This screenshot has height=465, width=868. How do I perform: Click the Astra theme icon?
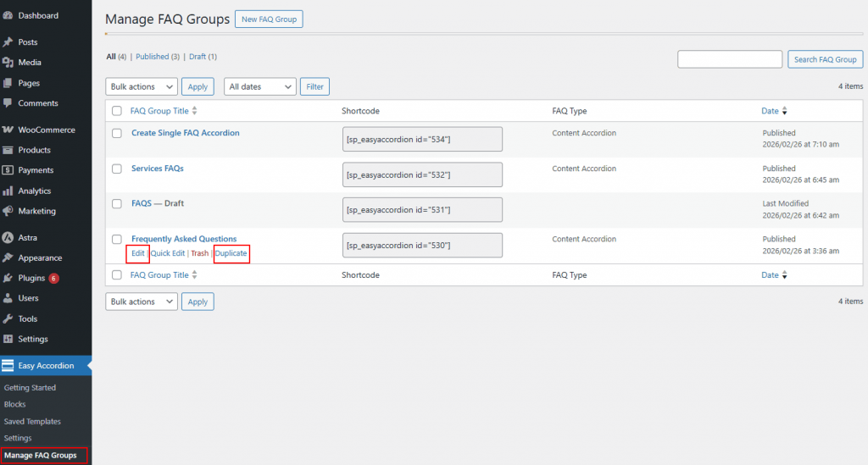[x=8, y=238]
